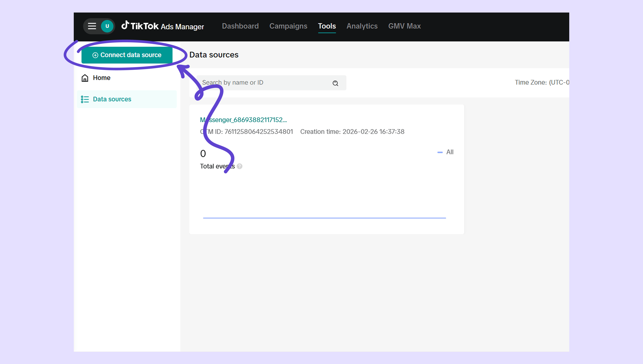Select Home in the sidebar
Image resolution: width=643 pixels, height=364 pixels.
101,78
